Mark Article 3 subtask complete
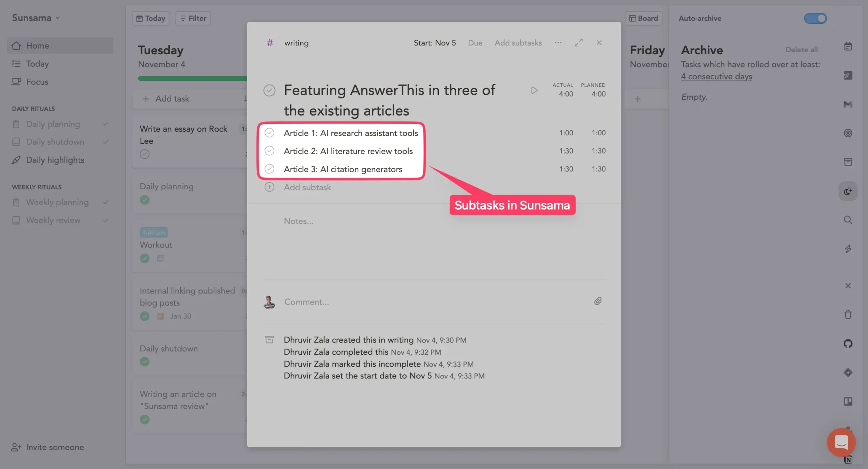This screenshot has width=868, height=469. (270, 169)
